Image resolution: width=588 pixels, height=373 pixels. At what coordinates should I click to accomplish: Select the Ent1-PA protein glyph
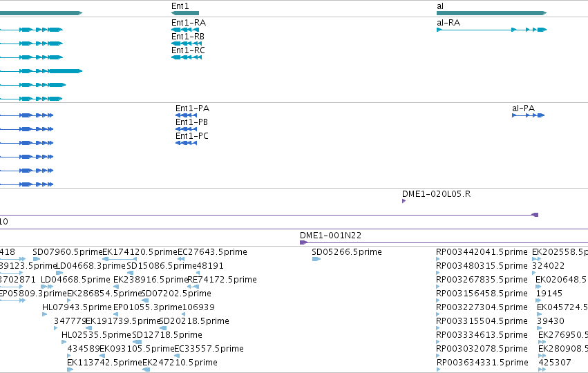(x=186, y=115)
